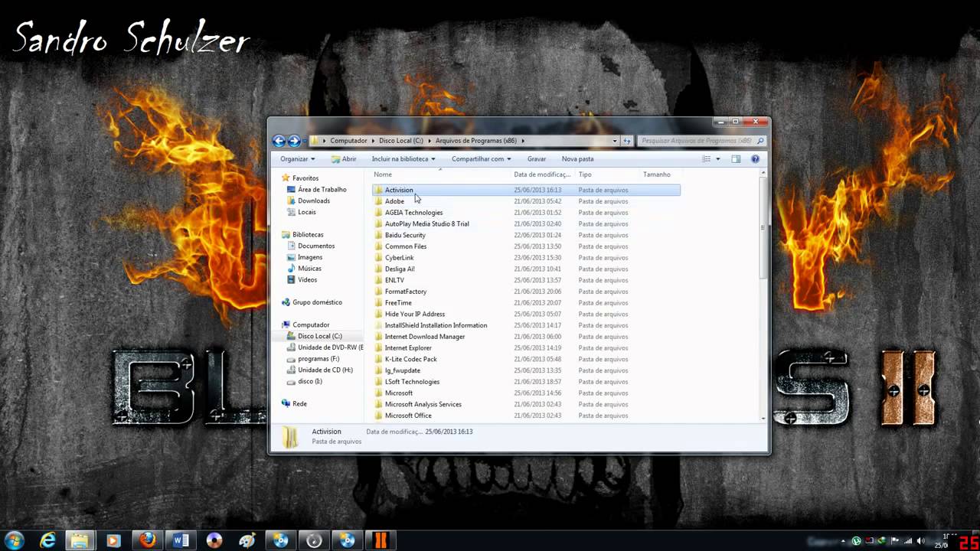Refresh the folder with the address bar refresh icon
Screen dimensions: 980x551
click(x=627, y=141)
